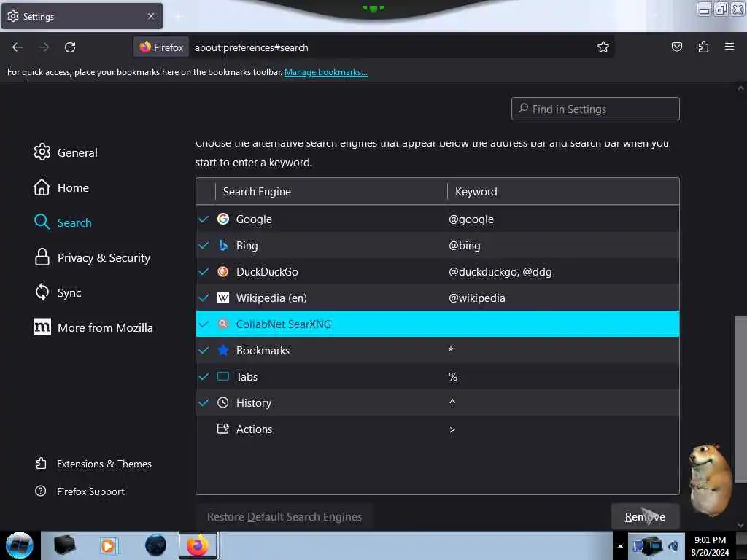Show hidden system tray icons
This screenshot has width=747, height=560.
620,546
